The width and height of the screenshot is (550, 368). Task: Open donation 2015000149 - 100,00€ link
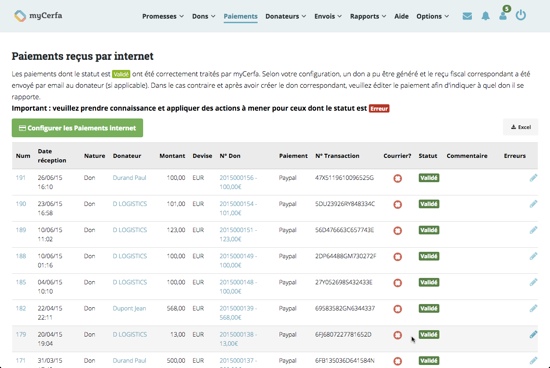coord(238,261)
